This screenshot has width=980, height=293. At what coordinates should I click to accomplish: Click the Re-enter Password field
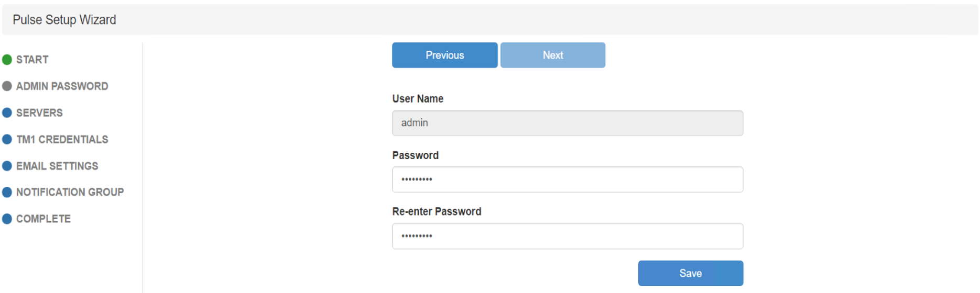[567, 236]
